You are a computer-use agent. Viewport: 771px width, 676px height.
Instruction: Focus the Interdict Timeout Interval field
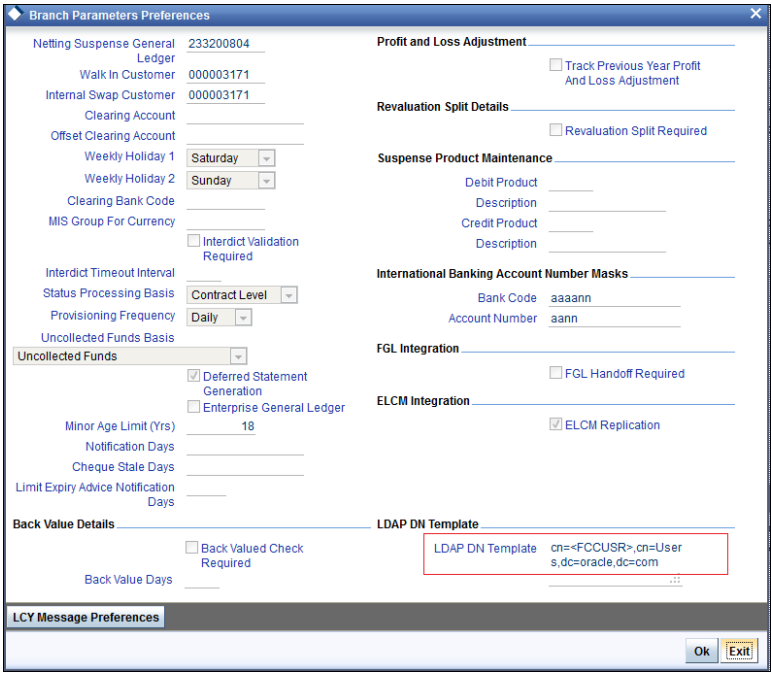point(204,273)
